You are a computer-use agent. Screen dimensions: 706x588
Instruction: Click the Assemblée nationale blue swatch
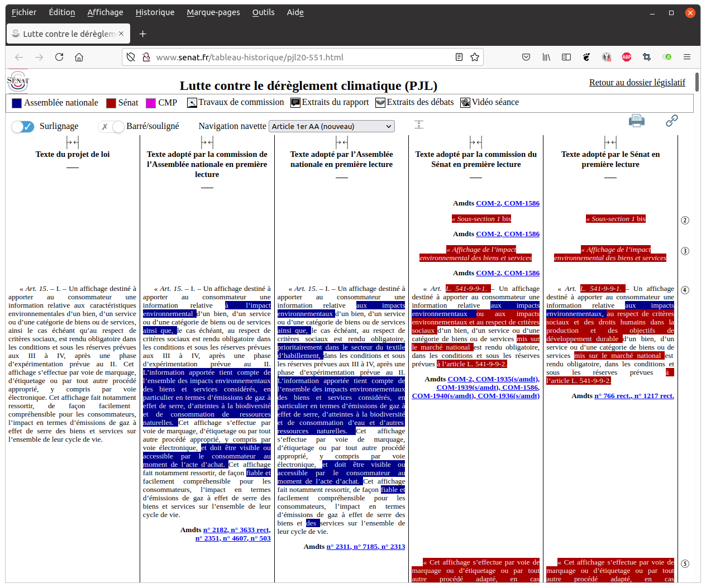pos(17,103)
